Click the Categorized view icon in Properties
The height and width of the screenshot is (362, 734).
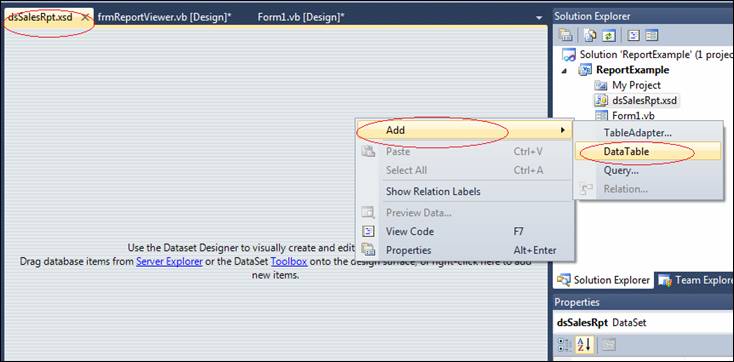[x=565, y=345]
